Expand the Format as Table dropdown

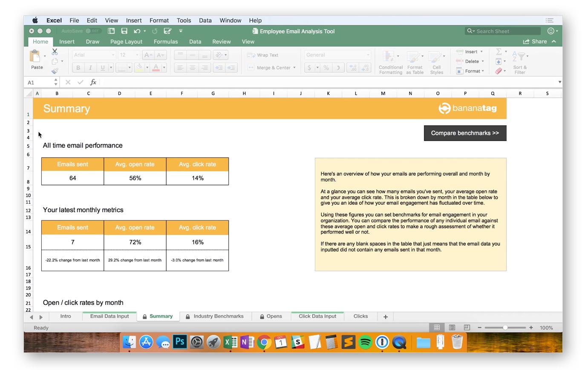[x=422, y=56]
